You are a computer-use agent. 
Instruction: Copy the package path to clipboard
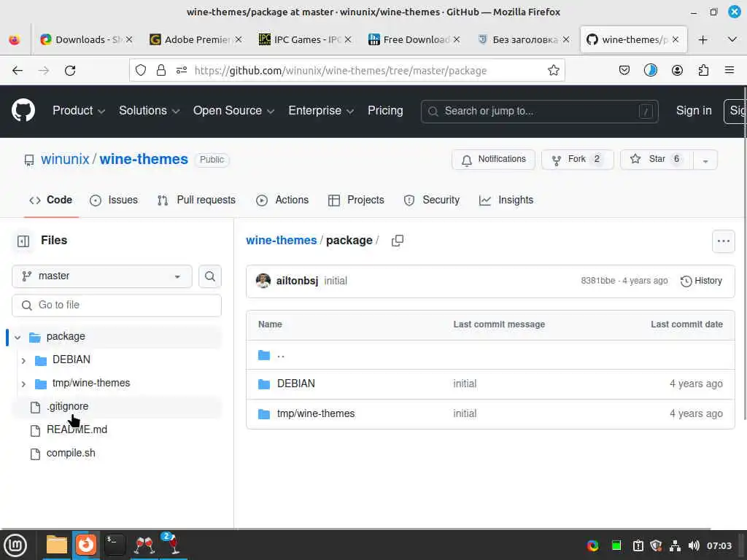(x=398, y=241)
